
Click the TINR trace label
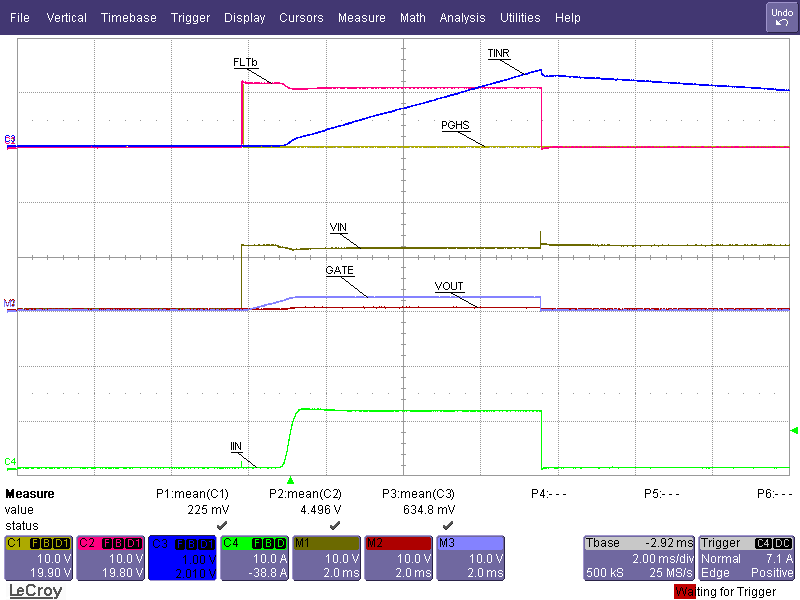(x=499, y=52)
